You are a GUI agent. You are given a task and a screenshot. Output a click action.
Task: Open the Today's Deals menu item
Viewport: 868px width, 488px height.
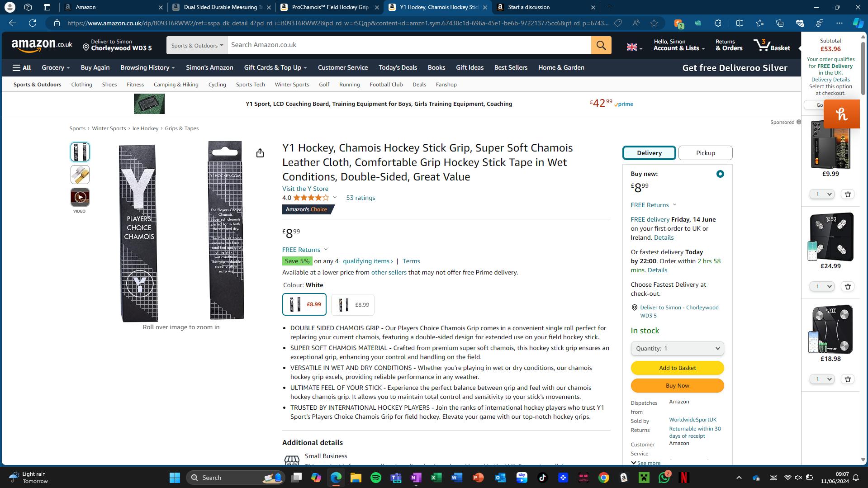[x=398, y=67]
